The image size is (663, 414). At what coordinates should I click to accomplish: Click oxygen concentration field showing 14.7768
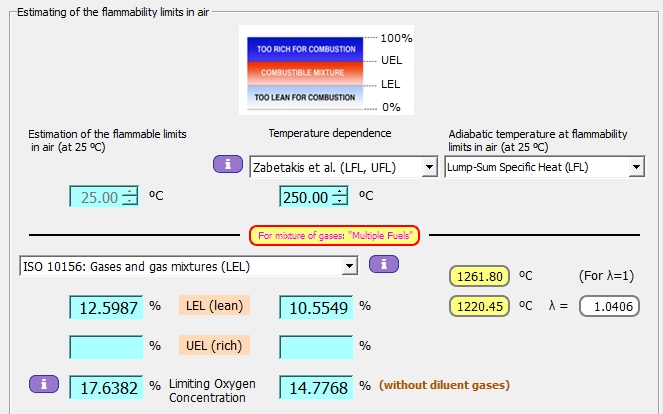pos(316,385)
